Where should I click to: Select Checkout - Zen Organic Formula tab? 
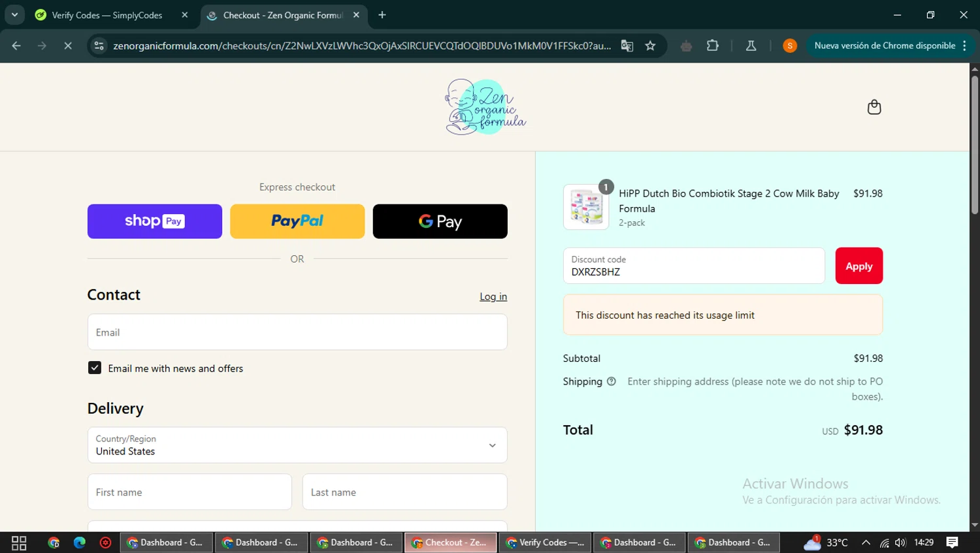point(283,15)
